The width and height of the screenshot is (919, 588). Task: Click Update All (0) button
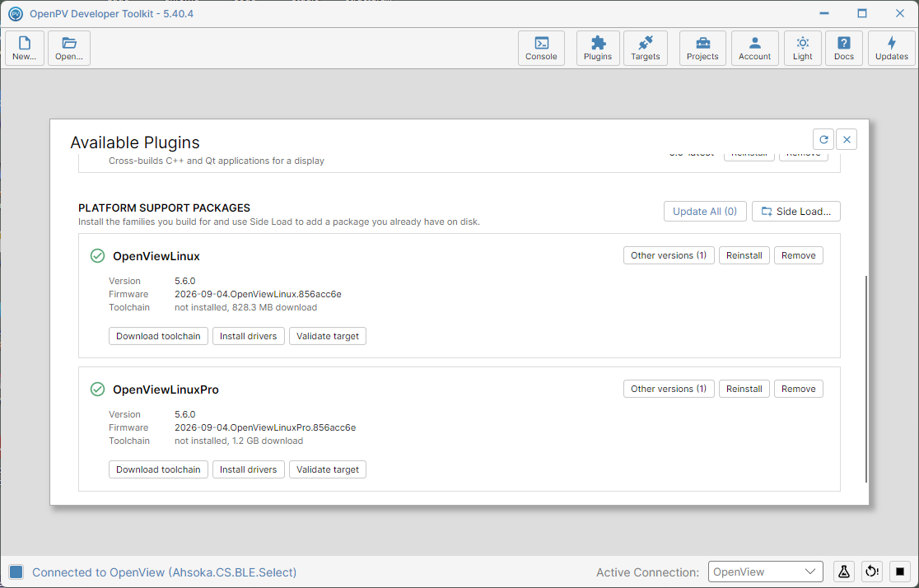pos(705,212)
